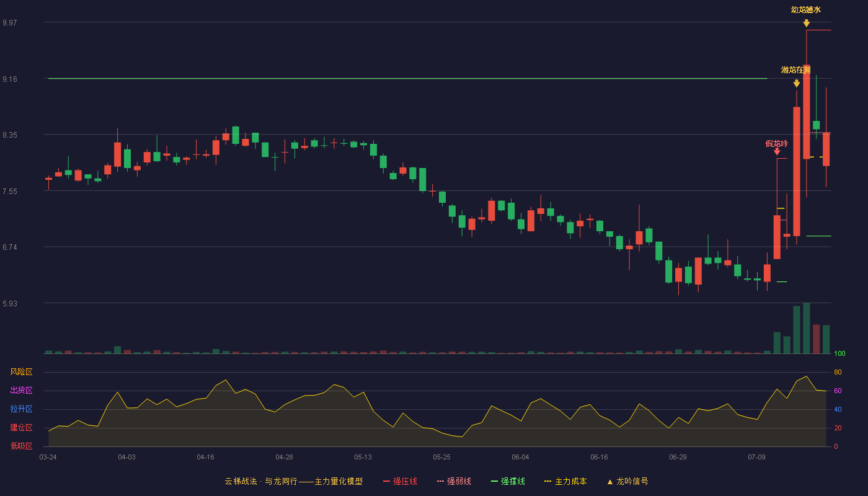
Task: Click the 04-28 date label
Action: (x=284, y=457)
